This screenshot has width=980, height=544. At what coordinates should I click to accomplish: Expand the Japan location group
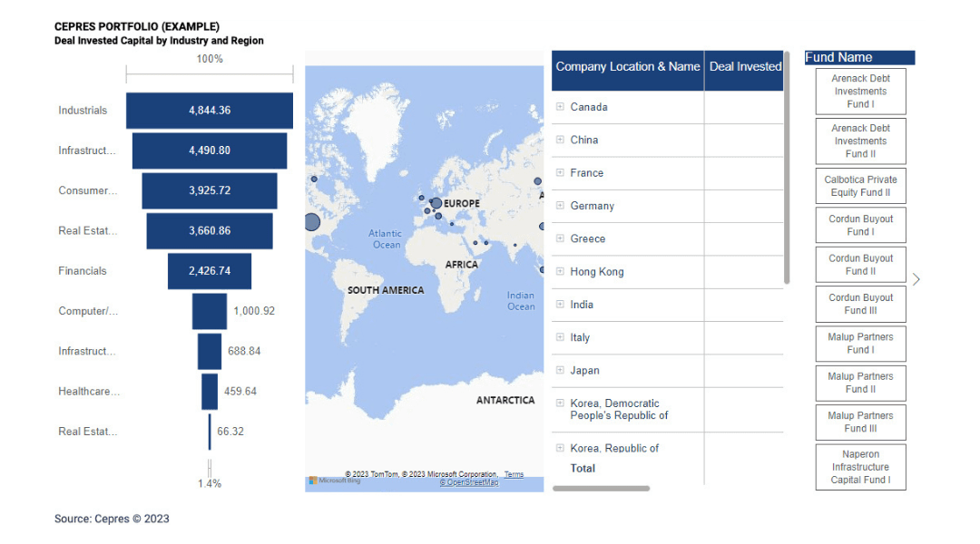click(560, 370)
